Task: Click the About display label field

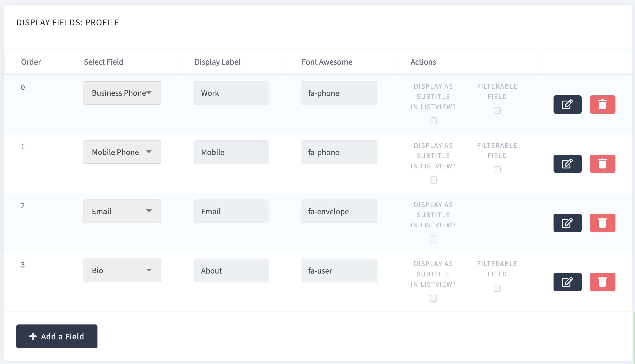Action: tap(231, 270)
